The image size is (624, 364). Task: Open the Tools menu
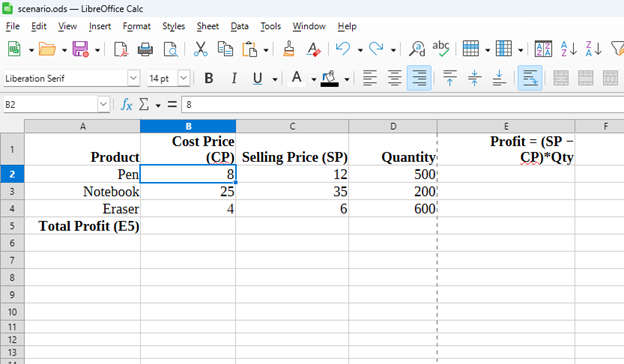pos(271,26)
